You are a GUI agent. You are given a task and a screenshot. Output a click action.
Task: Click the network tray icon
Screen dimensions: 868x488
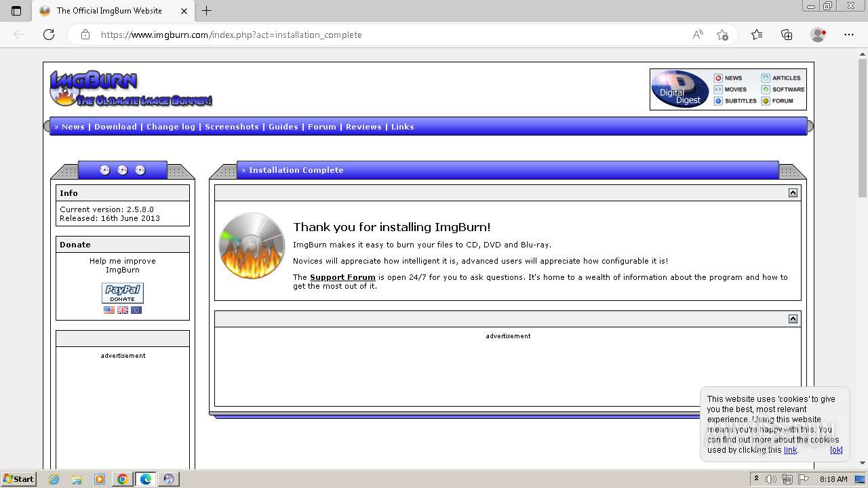(x=787, y=479)
